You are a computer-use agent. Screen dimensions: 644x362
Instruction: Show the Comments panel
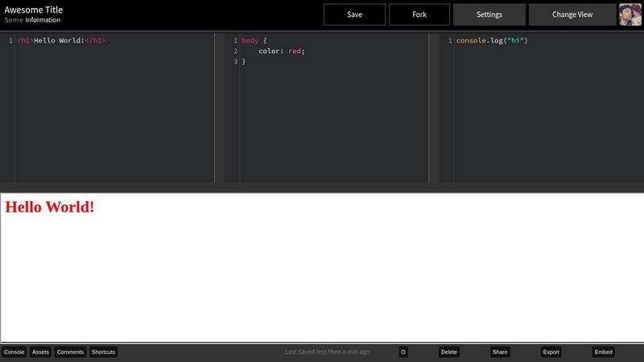(x=70, y=352)
